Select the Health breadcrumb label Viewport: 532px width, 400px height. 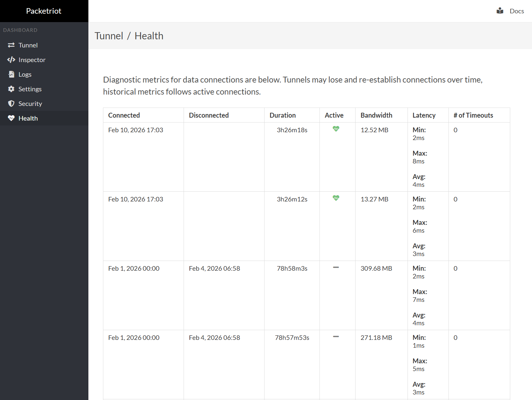pos(149,36)
